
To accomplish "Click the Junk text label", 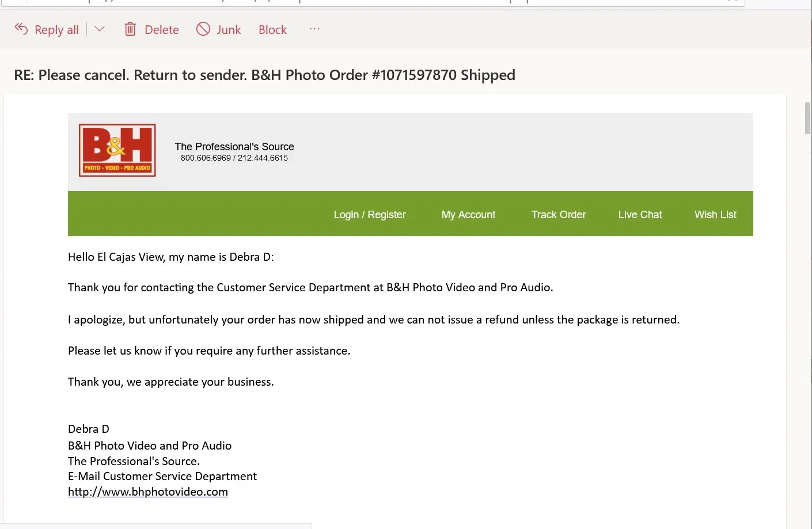I will coord(229,30).
